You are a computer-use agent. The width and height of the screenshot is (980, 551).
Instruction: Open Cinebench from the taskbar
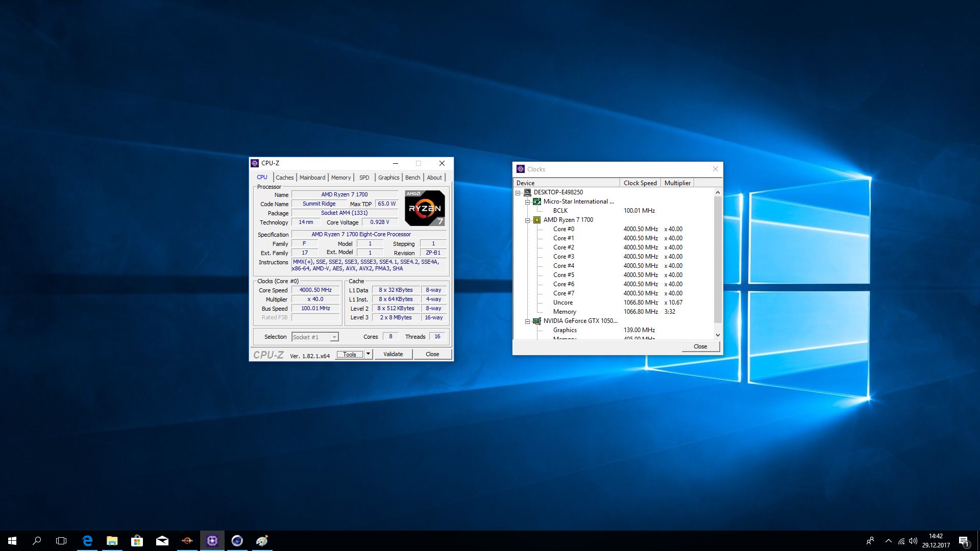pyautogui.click(x=237, y=541)
